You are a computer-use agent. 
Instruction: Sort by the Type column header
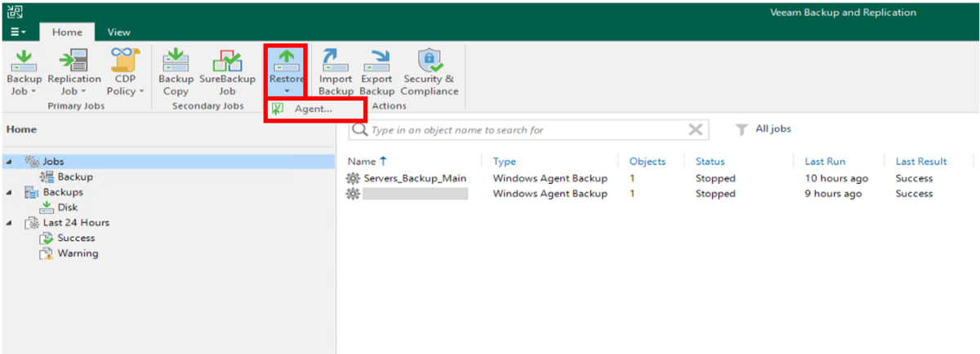(505, 161)
